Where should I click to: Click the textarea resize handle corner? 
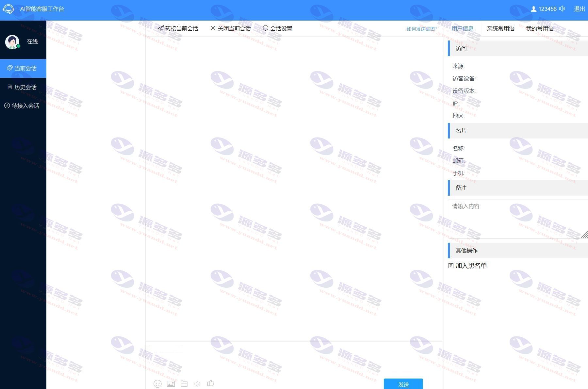(x=585, y=234)
